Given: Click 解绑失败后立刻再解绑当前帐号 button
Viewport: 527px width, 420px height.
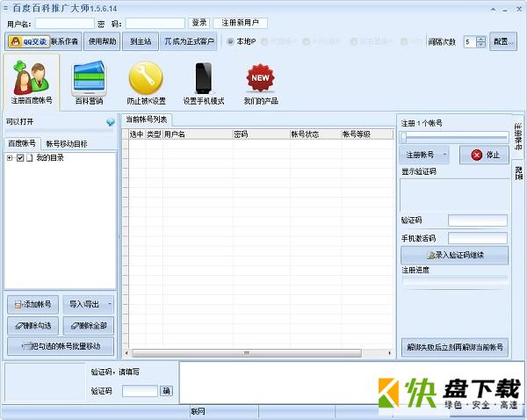Looking at the screenshot, I should coord(454,347).
